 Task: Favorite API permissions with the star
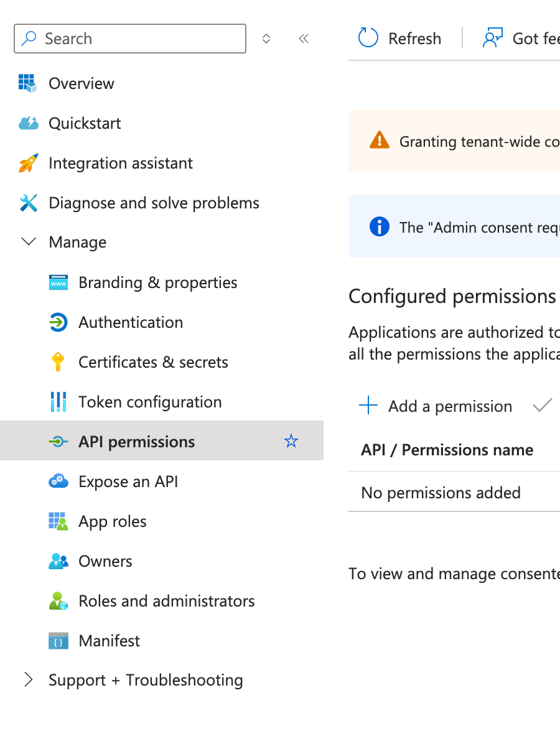coord(291,442)
